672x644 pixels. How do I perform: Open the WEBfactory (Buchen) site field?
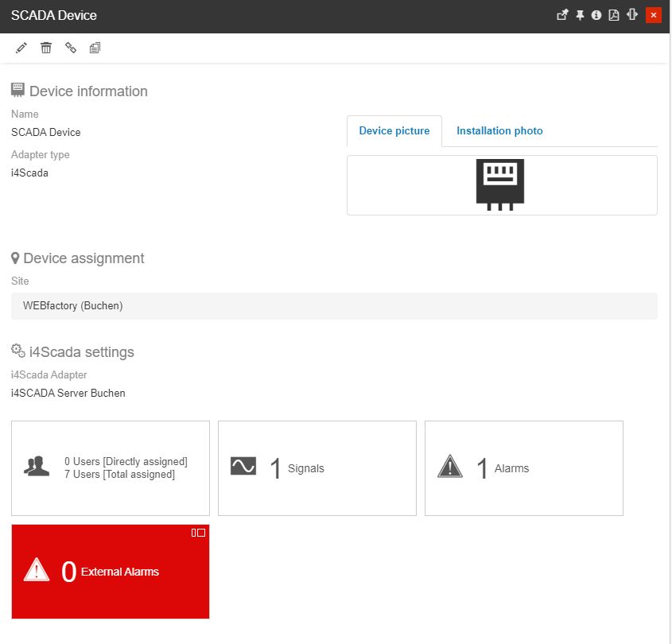[x=334, y=306]
